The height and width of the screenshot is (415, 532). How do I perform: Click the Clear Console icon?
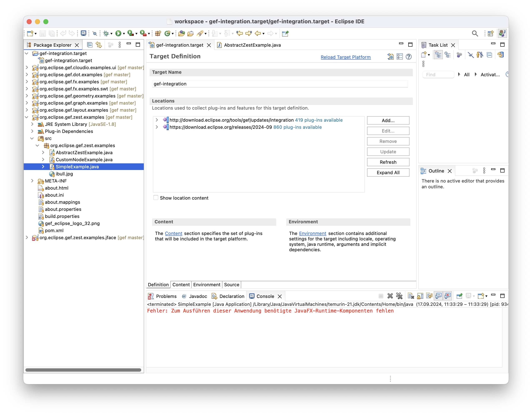(x=411, y=296)
